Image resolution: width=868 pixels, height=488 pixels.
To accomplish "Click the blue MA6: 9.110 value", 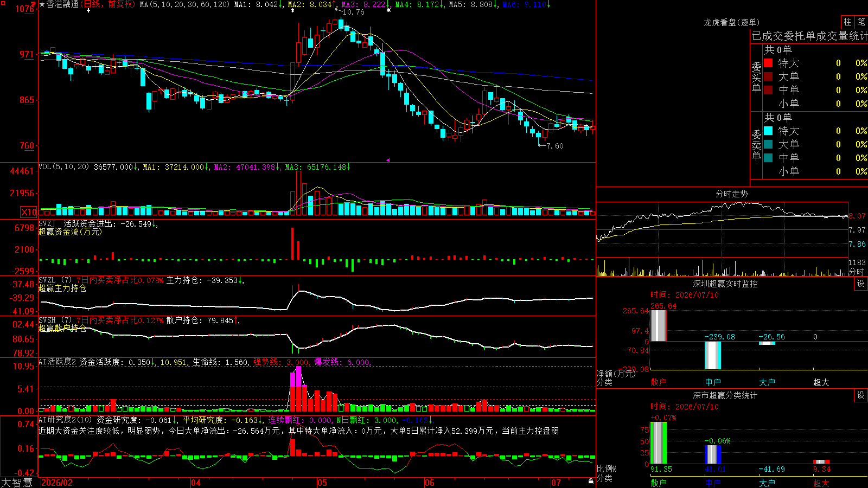I will pos(526,4).
